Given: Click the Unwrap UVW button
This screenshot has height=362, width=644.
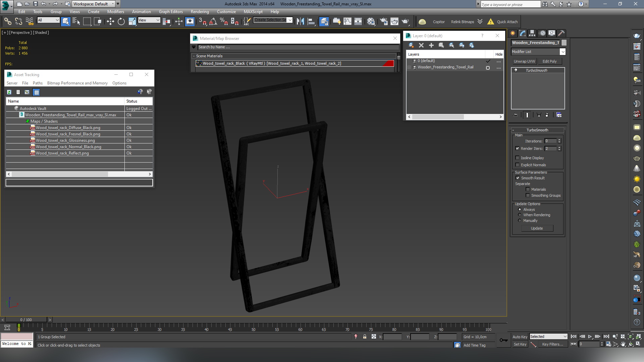Looking at the screenshot, I should pyautogui.click(x=524, y=61).
